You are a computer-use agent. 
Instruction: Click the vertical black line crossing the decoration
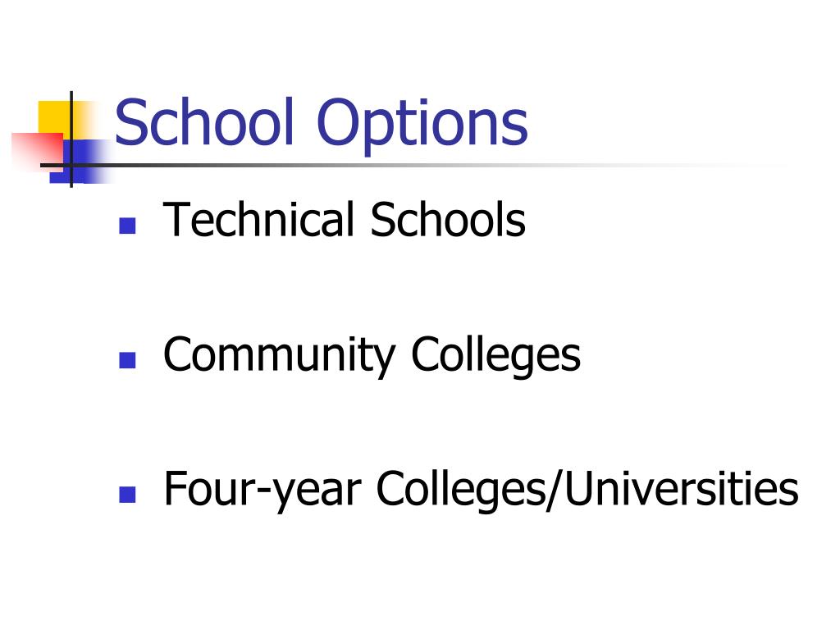point(71,139)
